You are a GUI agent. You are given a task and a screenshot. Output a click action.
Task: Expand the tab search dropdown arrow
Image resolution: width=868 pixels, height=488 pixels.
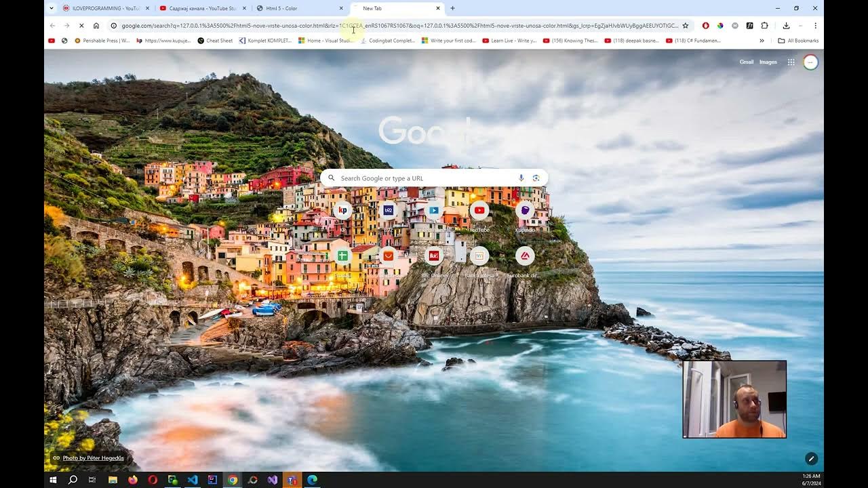coord(51,8)
